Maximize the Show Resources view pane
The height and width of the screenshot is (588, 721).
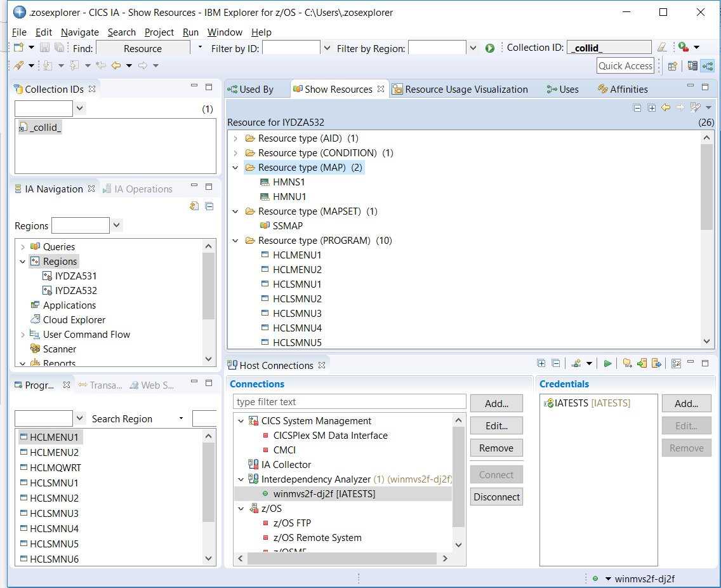point(705,86)
